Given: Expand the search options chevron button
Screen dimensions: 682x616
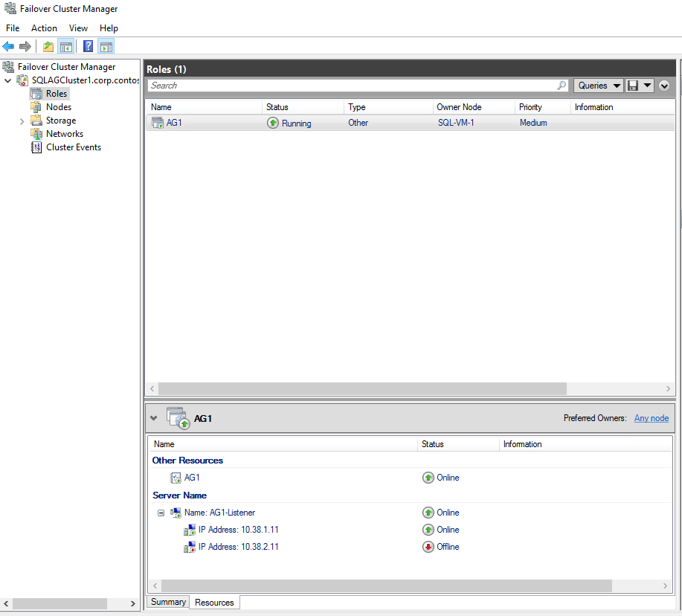Looking at the screenshot, I should (x=663, y=86).
